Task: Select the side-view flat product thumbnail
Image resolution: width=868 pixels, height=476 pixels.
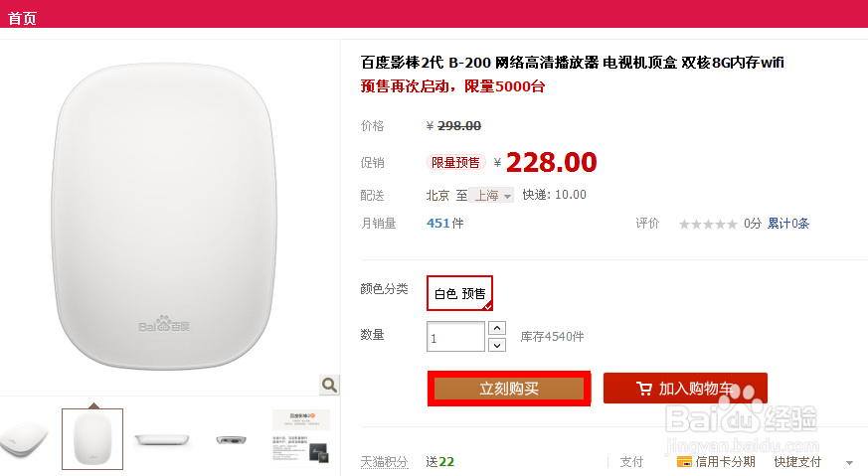Action: click(x=162, y=438)
